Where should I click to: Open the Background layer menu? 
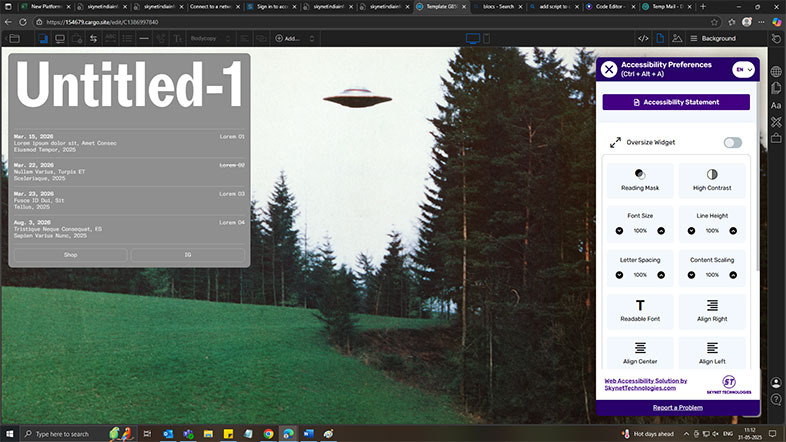(713, 39)
